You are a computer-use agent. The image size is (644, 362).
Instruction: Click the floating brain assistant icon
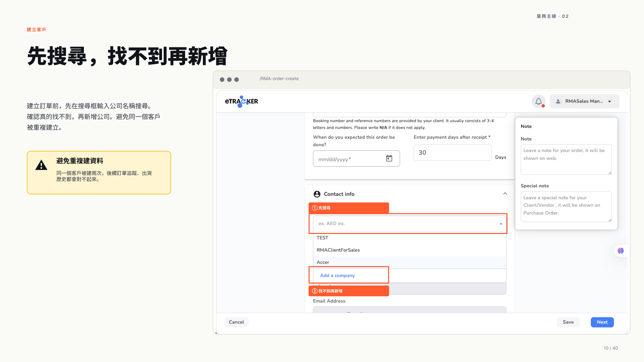coord(621,251)
